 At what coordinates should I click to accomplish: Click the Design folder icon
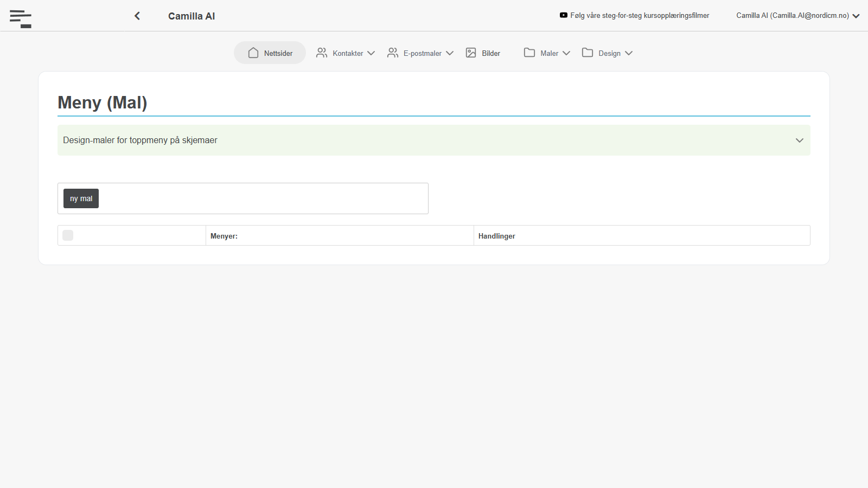(588, 53)
